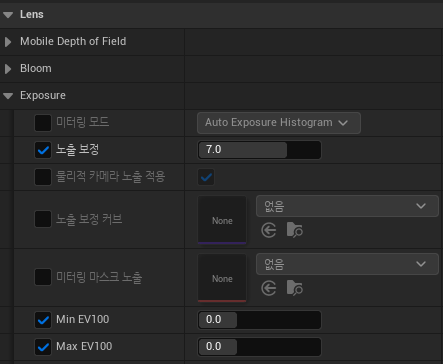Image resolution: width=443 pixels, height=364 pixels.
Task: Click the 노출 보정 value slider showing 7.0
Action: tap(259, 150)
